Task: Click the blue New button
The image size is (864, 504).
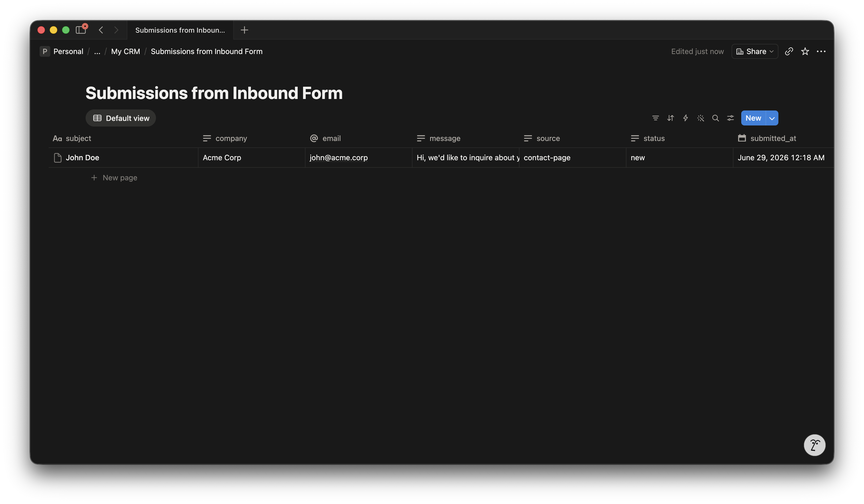Action: [753, 118]
